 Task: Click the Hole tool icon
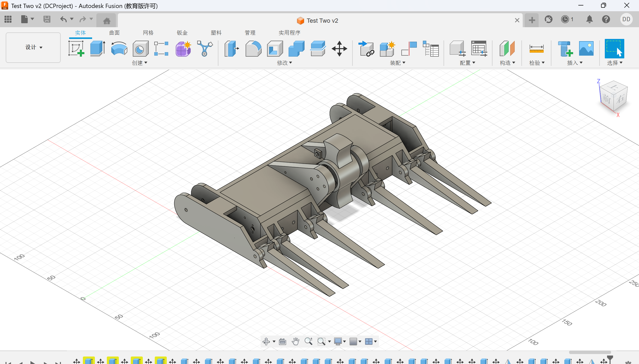(x=140, y=48)
